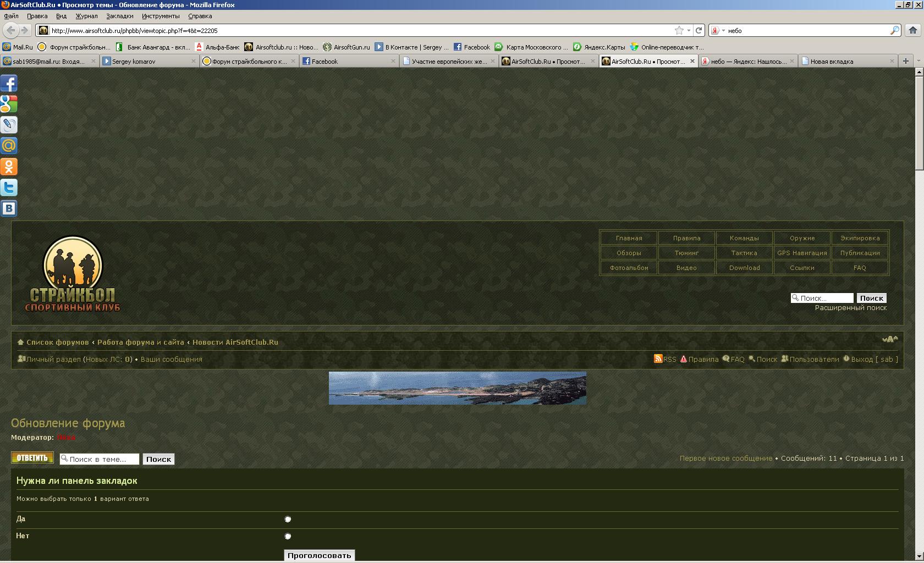Image resolution: width=924 pixels, height=563 pixels.
Task: Click the vertical page scrollbar thumb
Action: click(x=919, y=122)
